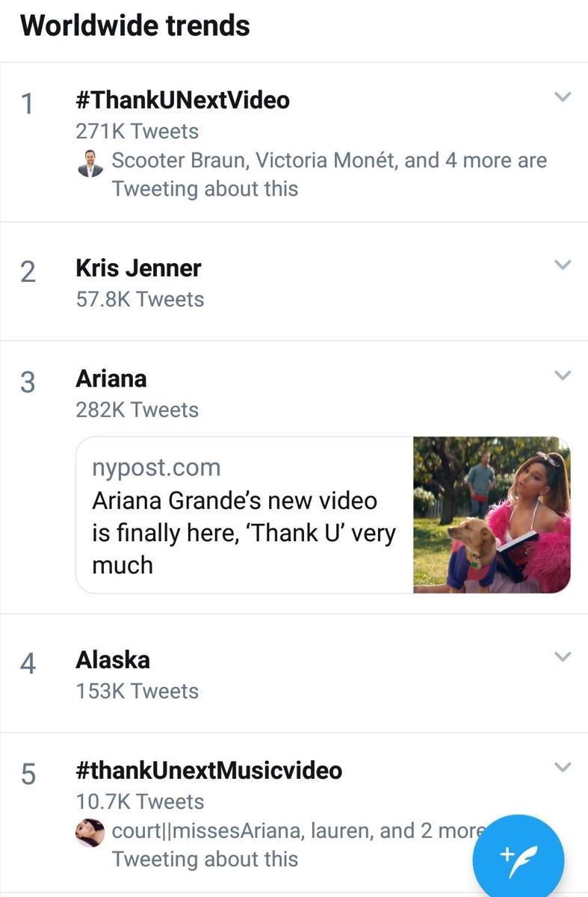The height and width of the screenshot is (897, 588).
Task: Expand options chevron for #ThankUNextVideo
Action: pos(563,97)
